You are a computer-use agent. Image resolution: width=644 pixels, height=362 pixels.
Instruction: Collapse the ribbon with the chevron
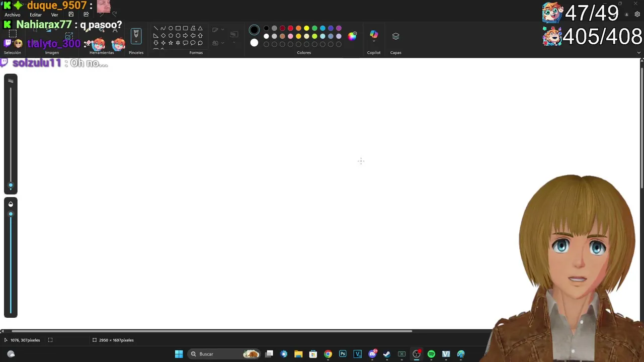click(639, 53)
